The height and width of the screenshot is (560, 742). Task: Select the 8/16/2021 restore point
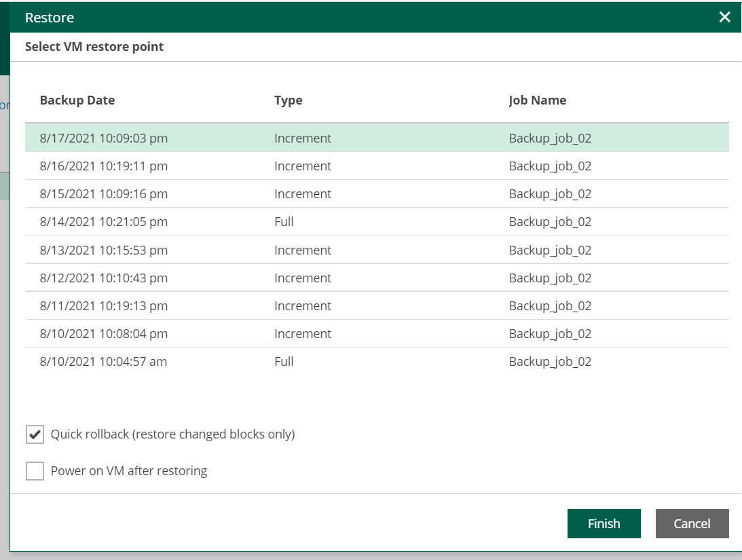click(272, 166)
